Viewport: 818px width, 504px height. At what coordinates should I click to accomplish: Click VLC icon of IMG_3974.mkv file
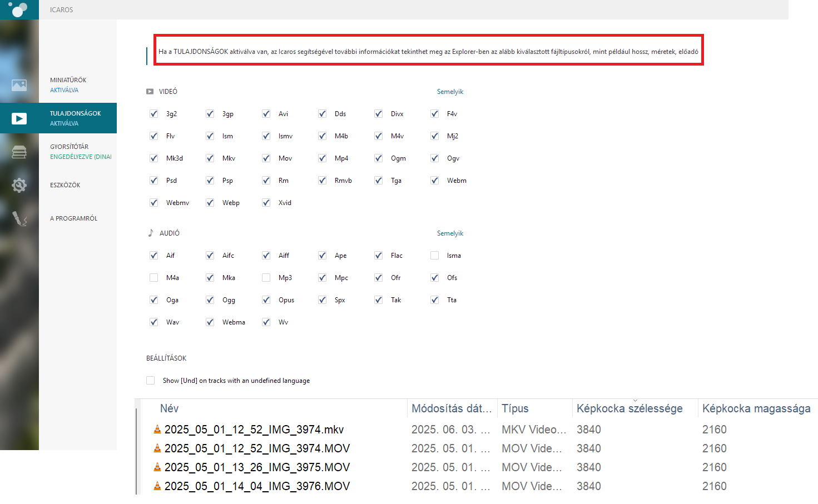coord(157,429)
